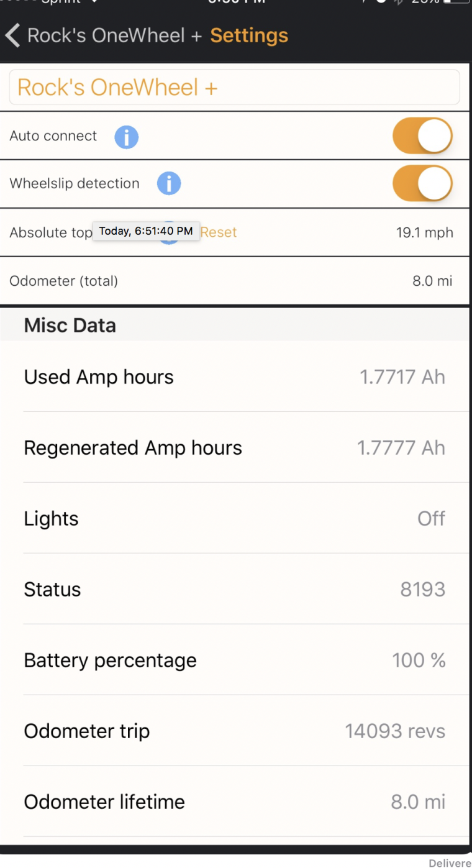
Task: Disable the Auto connect switch
Action: click(x=422, y=136)
